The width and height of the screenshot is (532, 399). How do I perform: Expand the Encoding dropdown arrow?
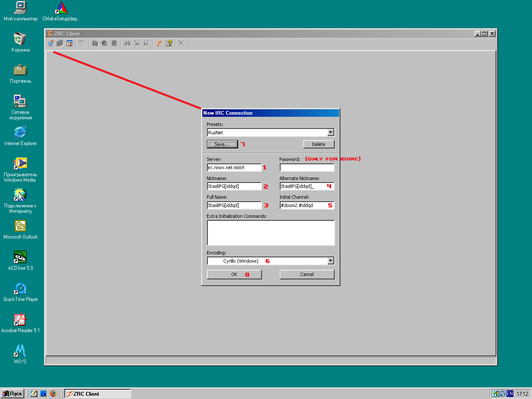click(x=331, y=261)
